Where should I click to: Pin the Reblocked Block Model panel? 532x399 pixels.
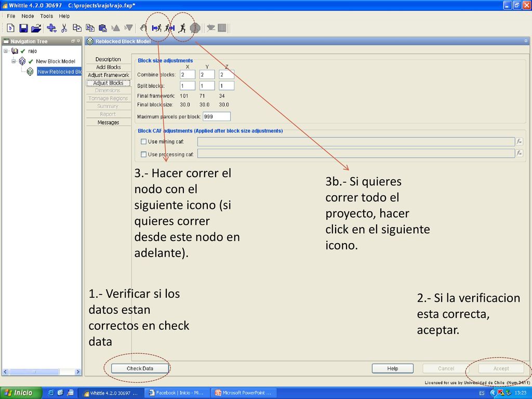526,41
